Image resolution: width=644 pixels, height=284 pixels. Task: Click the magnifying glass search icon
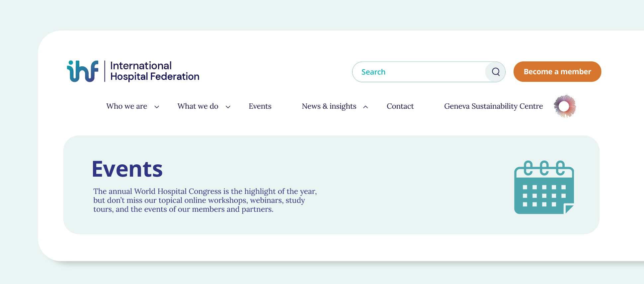click(496, 72)
